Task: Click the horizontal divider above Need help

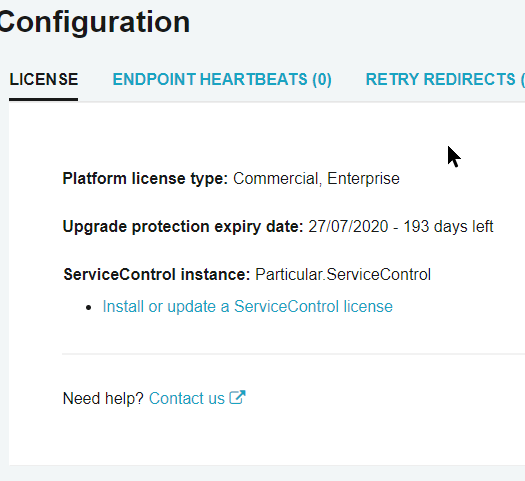Action: tap(293, 353)
